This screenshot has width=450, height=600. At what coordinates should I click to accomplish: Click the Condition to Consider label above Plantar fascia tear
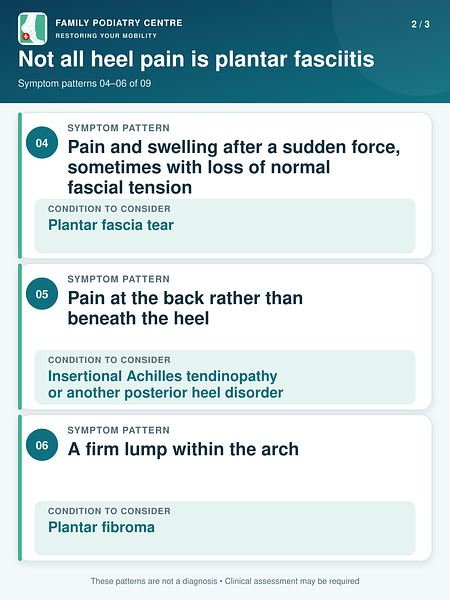point(109,209)
